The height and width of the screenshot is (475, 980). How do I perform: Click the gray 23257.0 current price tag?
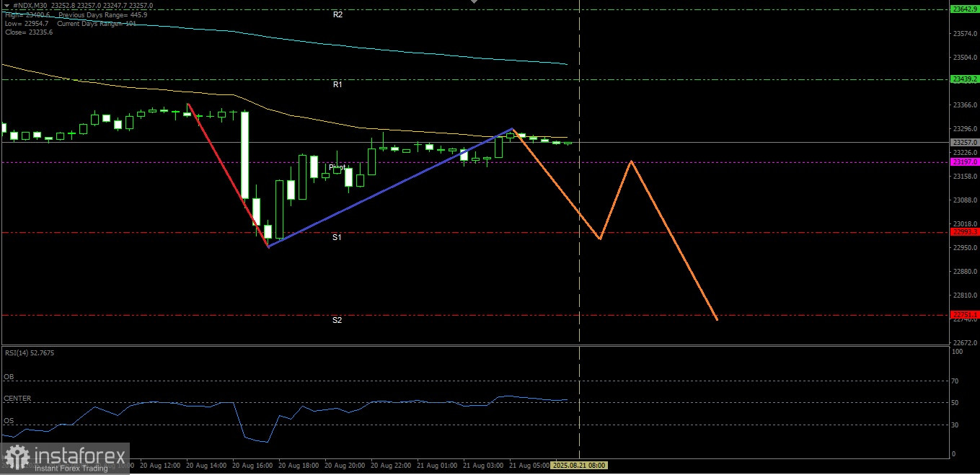(x=965, y=143)
